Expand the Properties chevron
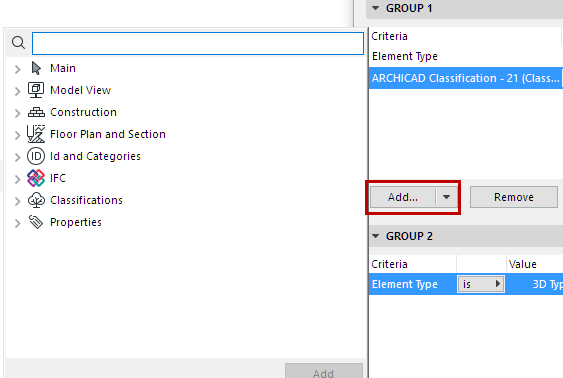Viewport: 563px width, 378px height. click(17, 223)
